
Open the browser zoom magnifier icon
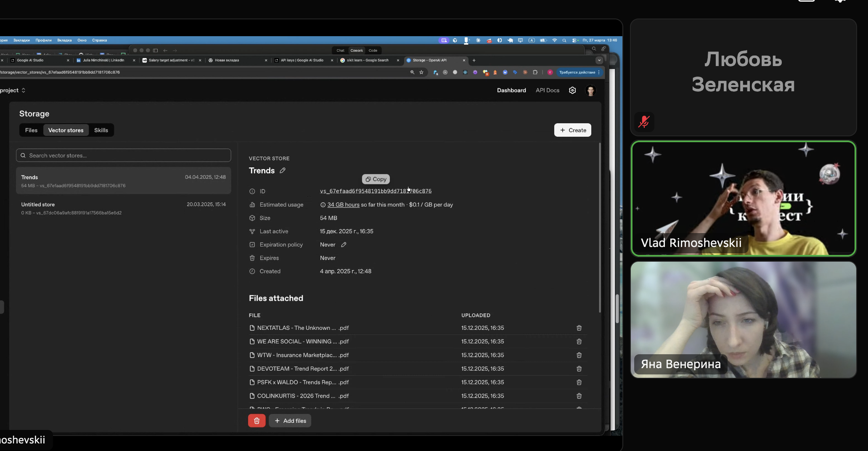(x=412, y=72)
